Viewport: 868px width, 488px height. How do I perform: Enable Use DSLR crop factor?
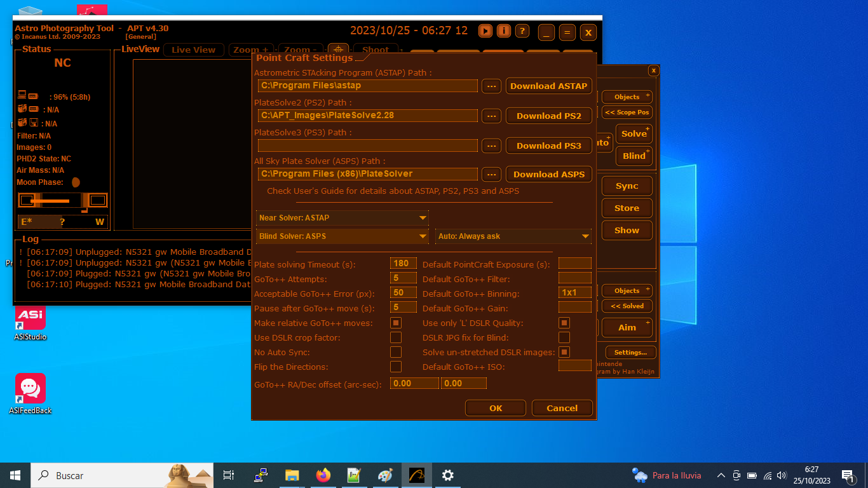(x=396, y=337)
